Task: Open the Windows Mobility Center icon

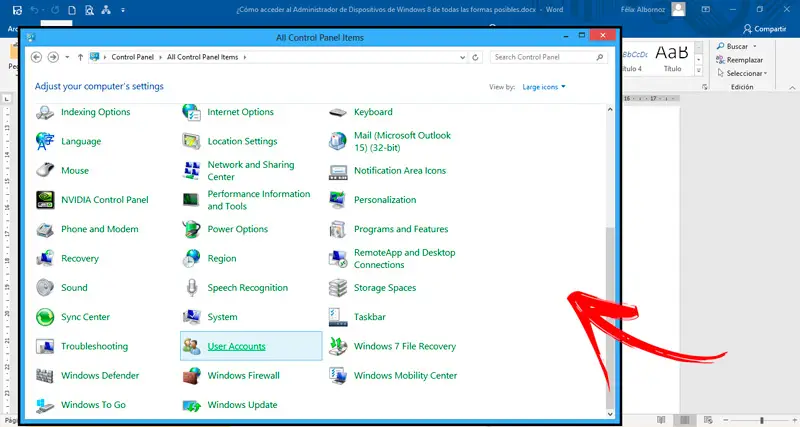Action: pos(338,375)
